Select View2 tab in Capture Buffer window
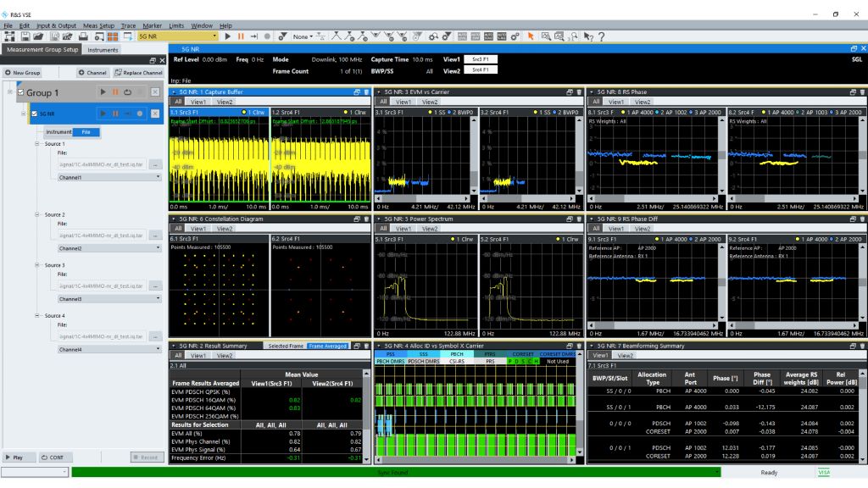 pos(225,103)
